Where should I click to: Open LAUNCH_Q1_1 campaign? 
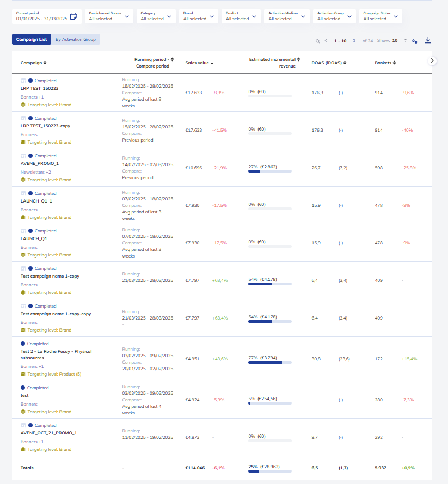coord(36,201)
